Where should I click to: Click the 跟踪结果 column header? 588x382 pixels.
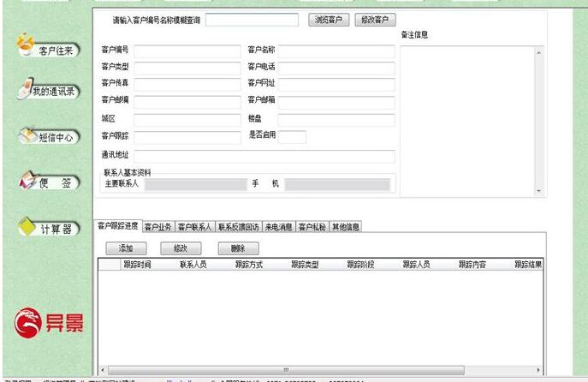coord(527,265)
